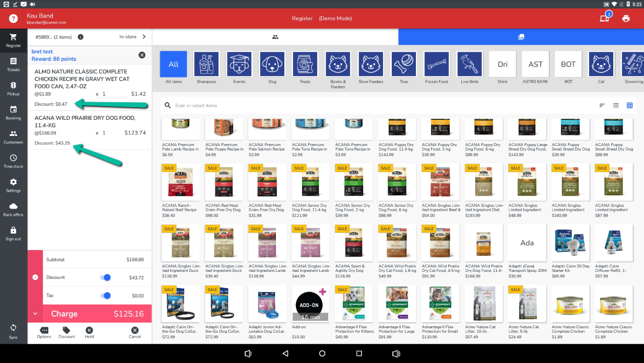Open the Tickets sidebar section
Screen dimensions: 644x363
pos(13,64)
